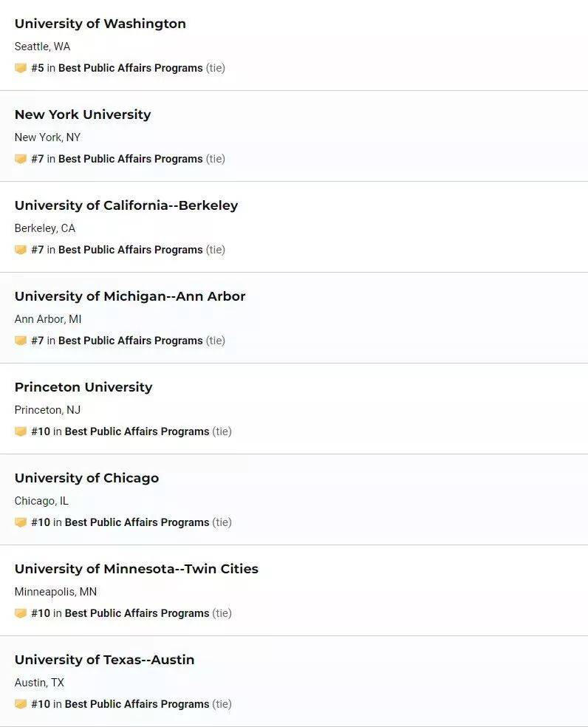Open the University of California--Berkeley profile
This screenshot has height=727, width=588.
[126, 205]
